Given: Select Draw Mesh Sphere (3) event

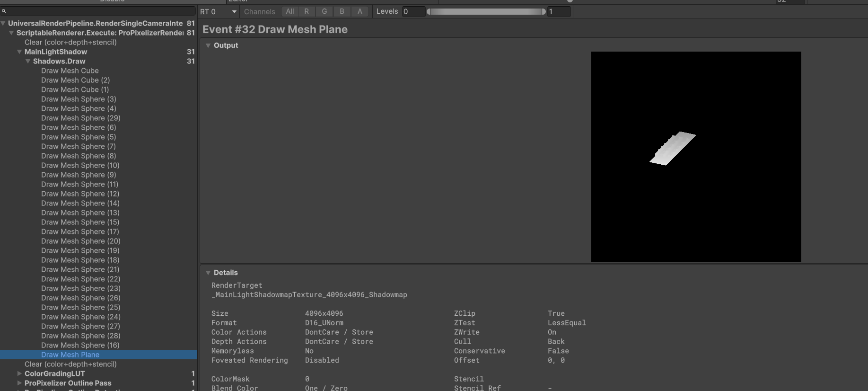Looking at the screenshot, I should click(79, 99).
